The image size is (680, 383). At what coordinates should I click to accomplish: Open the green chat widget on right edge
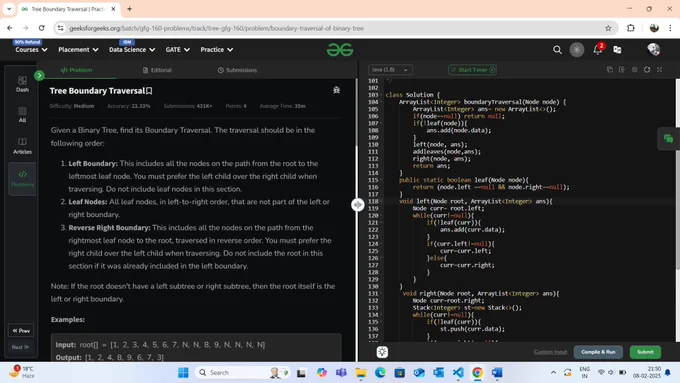pyautogui.click(x=668, y=139)
